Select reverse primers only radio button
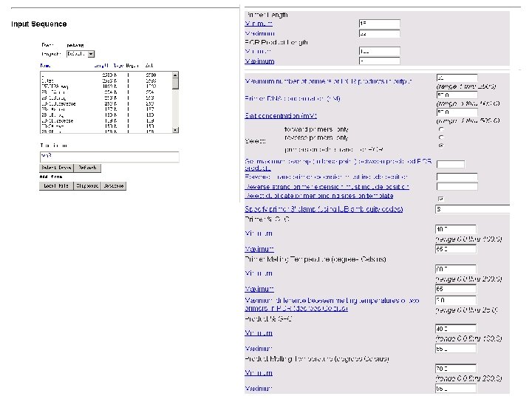Screen dimensions: 532x399 [441, 137]
